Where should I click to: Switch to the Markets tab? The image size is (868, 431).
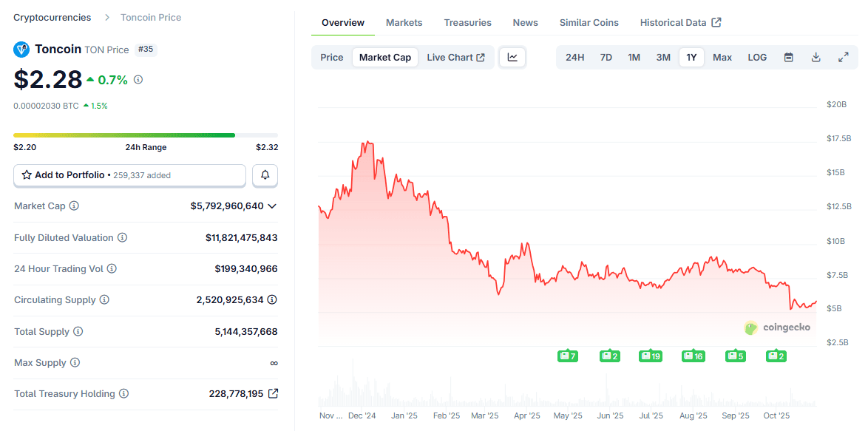pyautogui.click(x=404, y=22)
